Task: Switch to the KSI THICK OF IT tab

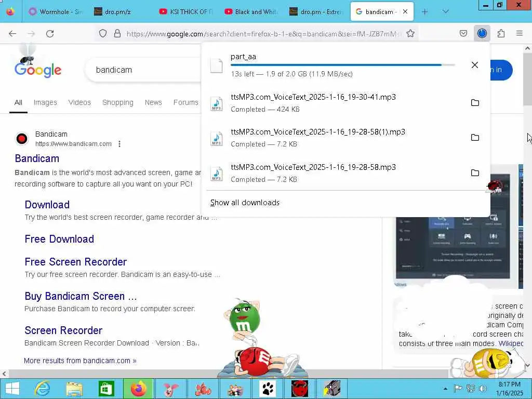Action: [x=187, y=11]
